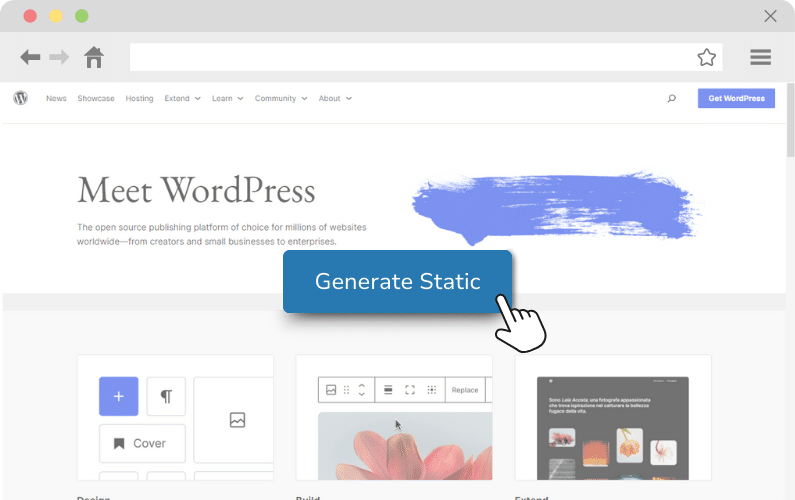Click the yellow window dot
Viewport: 795px width, 500px height.
click(x=56, y=16)
